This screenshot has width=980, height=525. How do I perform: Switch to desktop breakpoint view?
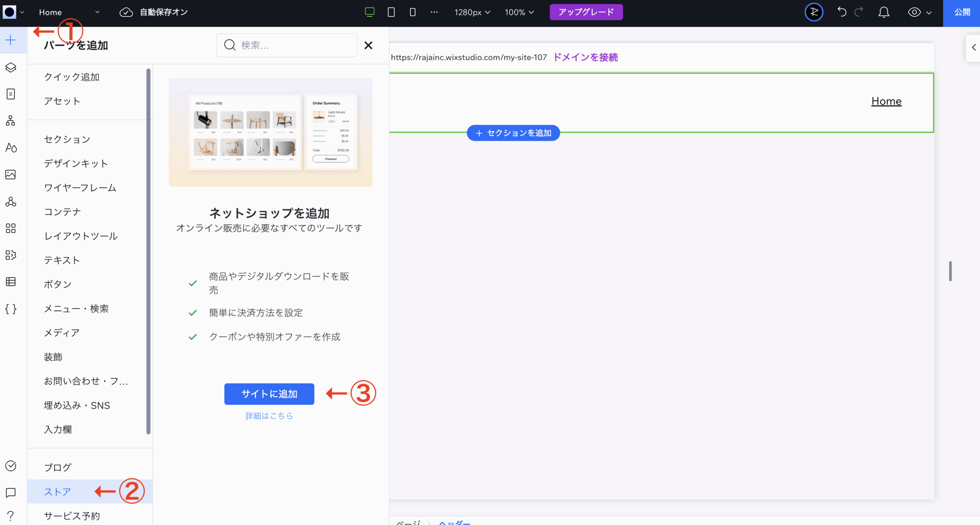(369, 12)
